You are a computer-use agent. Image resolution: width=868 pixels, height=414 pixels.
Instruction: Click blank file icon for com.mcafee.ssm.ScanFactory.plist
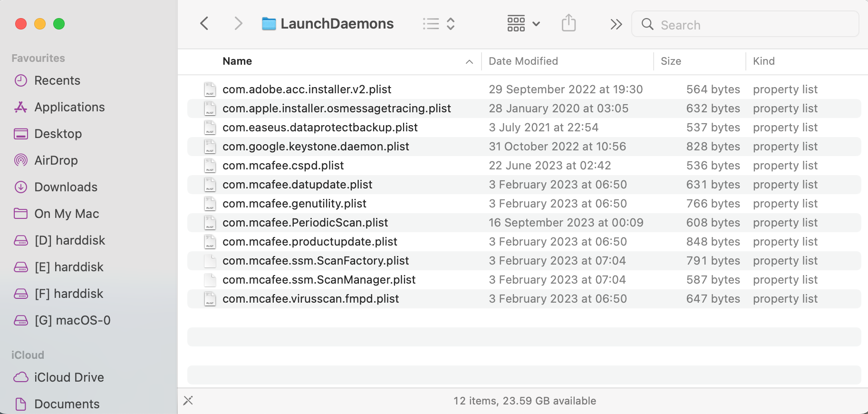(210, 261)
